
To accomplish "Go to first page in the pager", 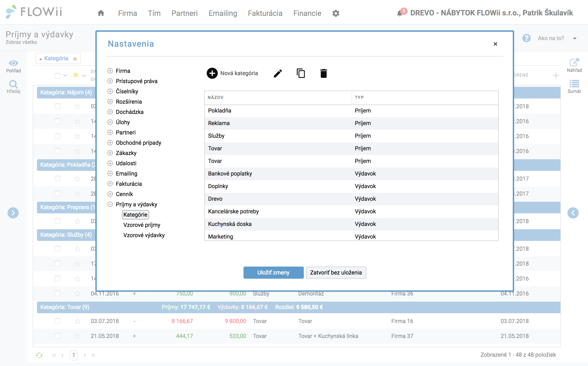I will (x=54, y=355).
